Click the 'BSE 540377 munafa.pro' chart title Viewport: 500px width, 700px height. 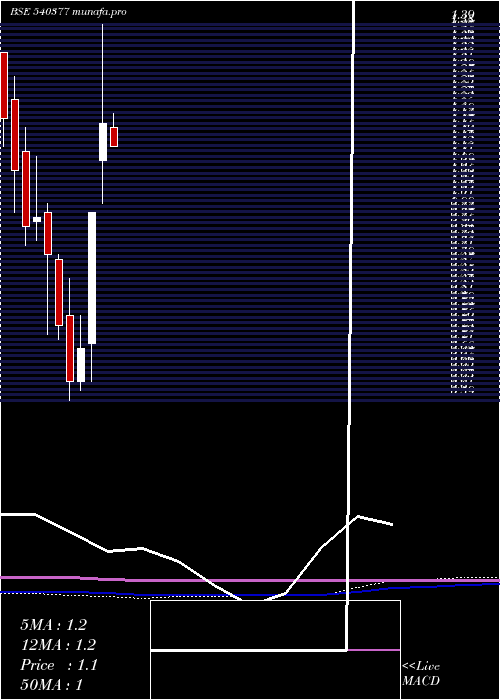pyautogui.click(x=68, y=12)
